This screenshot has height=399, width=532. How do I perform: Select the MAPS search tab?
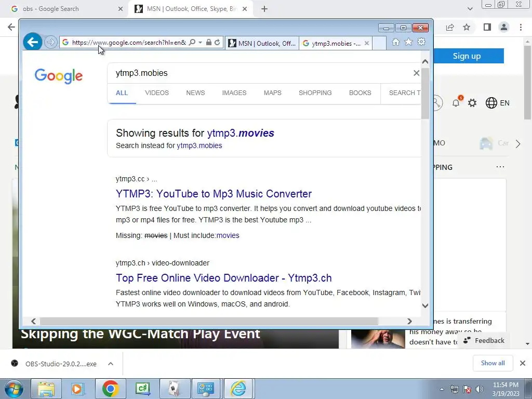pyautogui.click(x=272, y=93)
